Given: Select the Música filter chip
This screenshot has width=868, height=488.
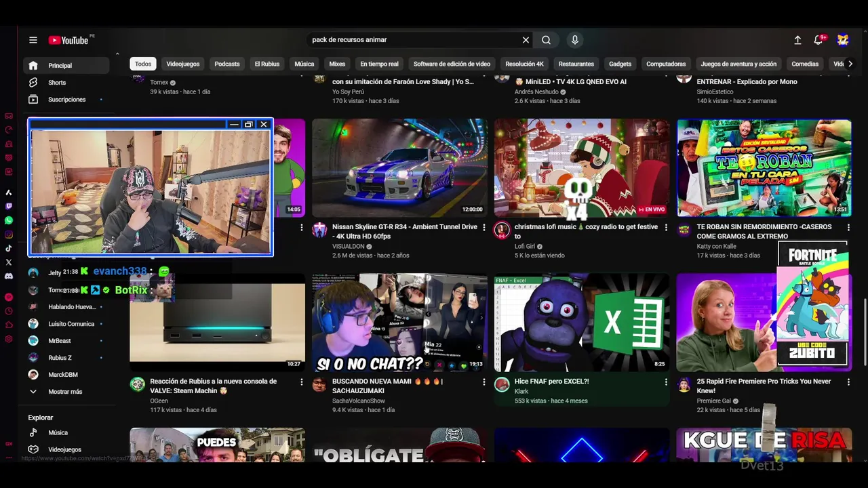Looking at the screenshot, I should pos(304,64).
